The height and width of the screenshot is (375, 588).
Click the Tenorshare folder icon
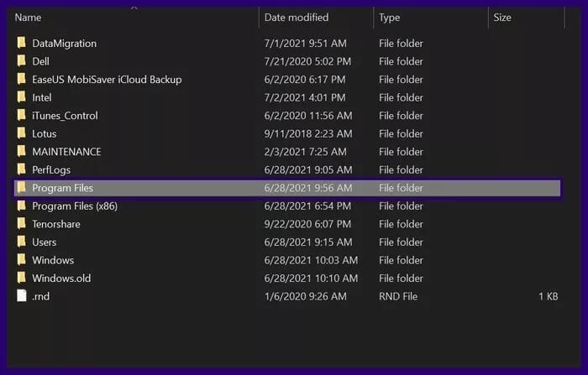click(22, 223)
